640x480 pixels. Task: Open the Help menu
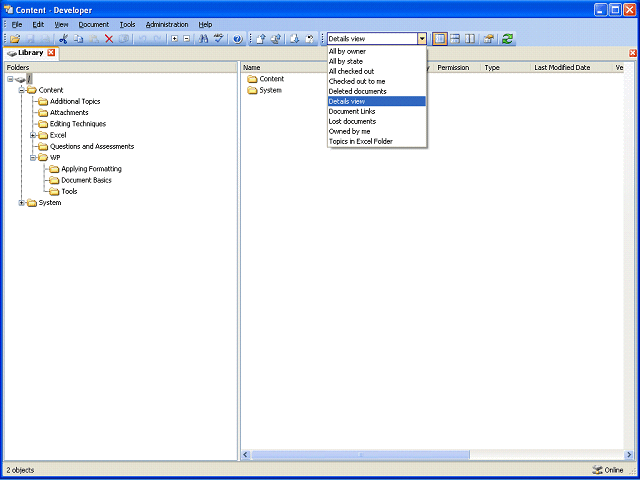tap(205, 24)
